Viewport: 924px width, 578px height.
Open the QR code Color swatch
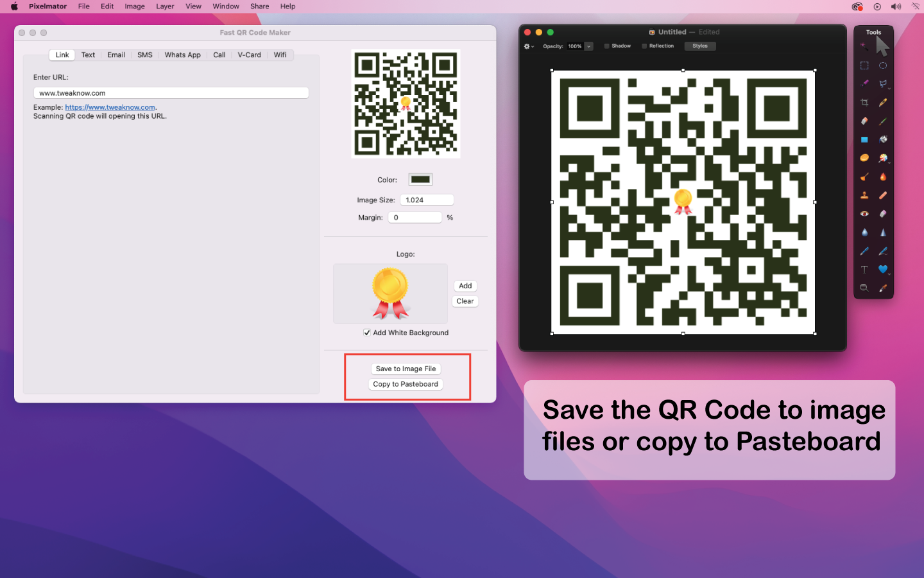pyautogui.click(x=420, y=180)
